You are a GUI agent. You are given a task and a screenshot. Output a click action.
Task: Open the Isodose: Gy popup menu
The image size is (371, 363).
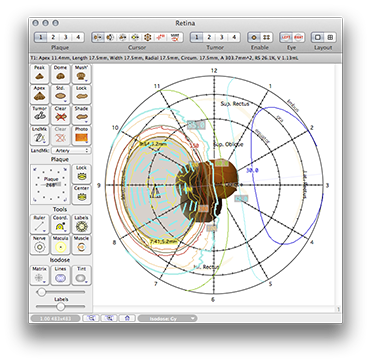point(167,318)
